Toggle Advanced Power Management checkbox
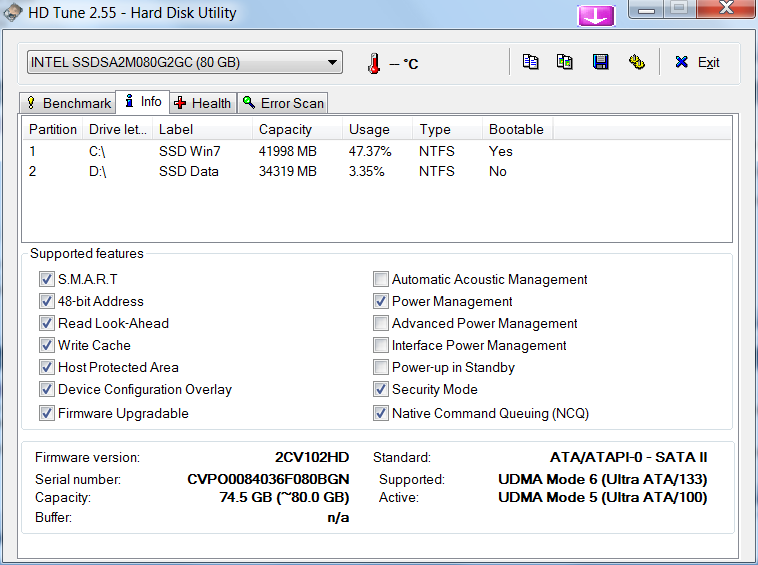The width and height of the screenshot is (758, 565). tap(381, 323)
